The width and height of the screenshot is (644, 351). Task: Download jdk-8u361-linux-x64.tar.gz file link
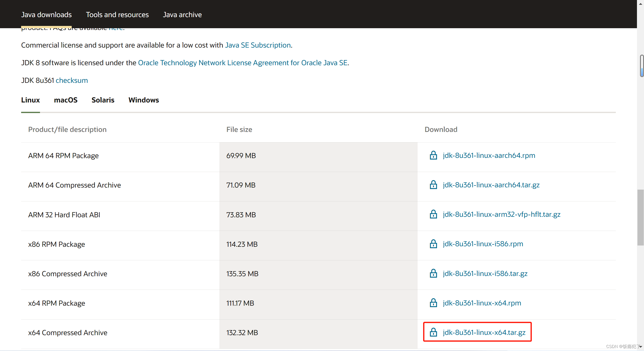tap(484, 332)
